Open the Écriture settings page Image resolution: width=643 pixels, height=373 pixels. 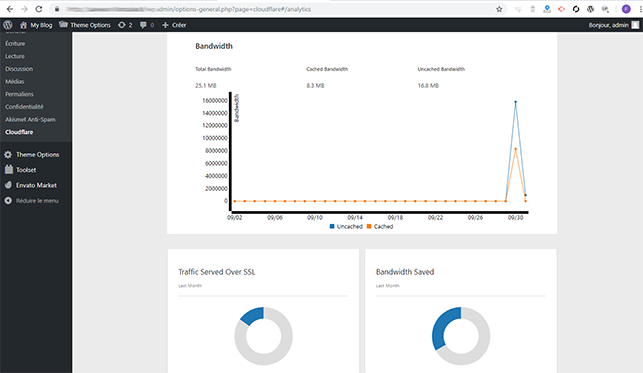click(15, 43)
